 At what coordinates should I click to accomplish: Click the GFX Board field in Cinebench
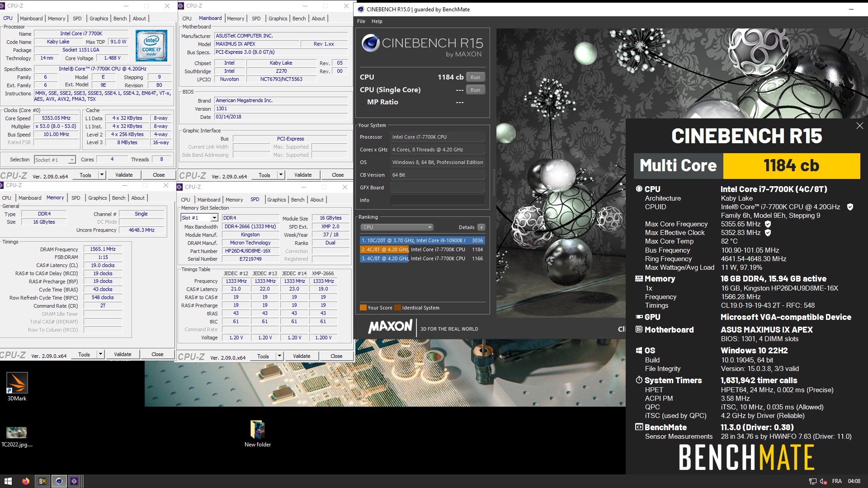[438, 188]
